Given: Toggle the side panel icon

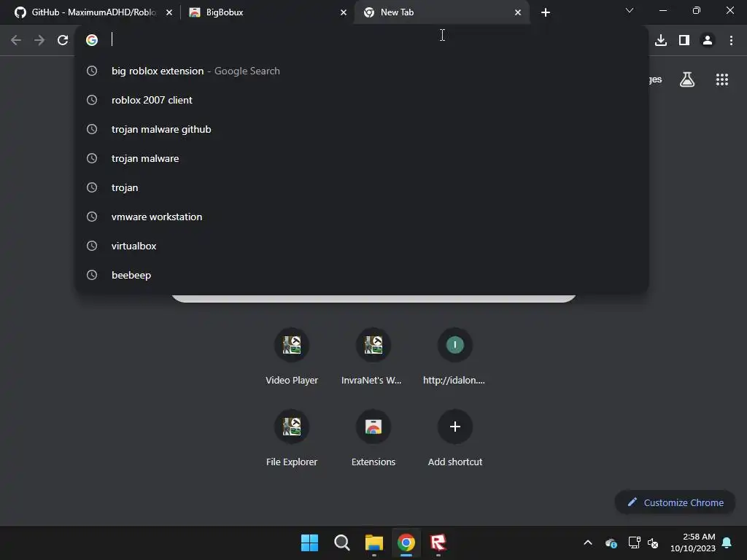Looking at the screenshot, I should click(x=684, y=40).
